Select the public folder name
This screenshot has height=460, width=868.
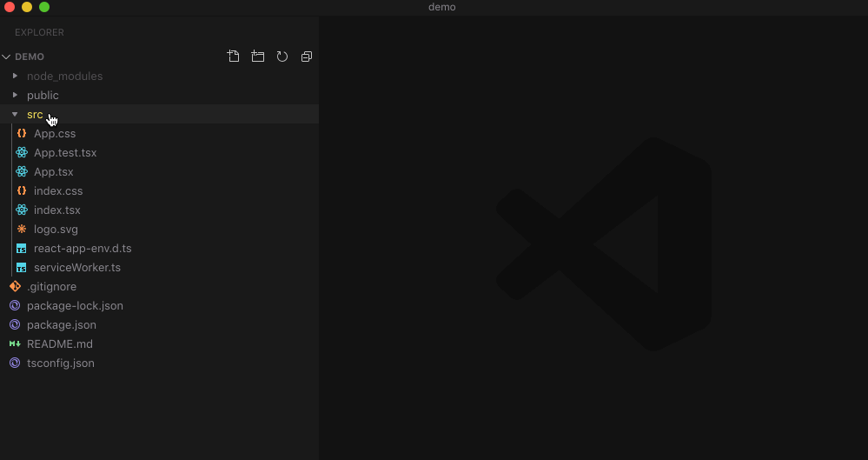[43, 96]
